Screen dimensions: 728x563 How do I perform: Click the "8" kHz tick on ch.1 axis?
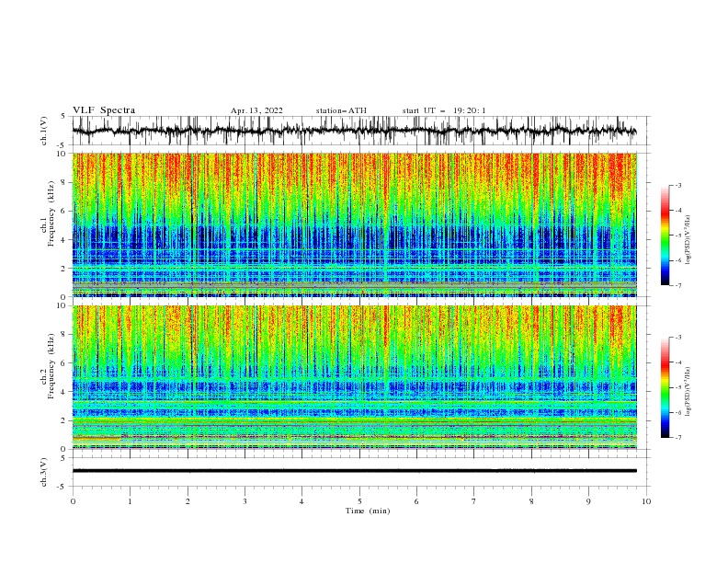click(64, 182)
